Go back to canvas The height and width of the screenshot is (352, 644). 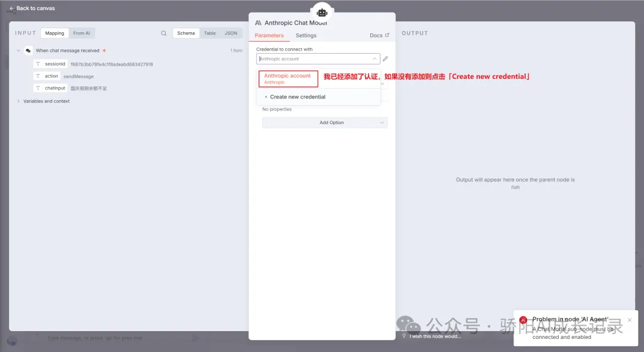[32, 8]
